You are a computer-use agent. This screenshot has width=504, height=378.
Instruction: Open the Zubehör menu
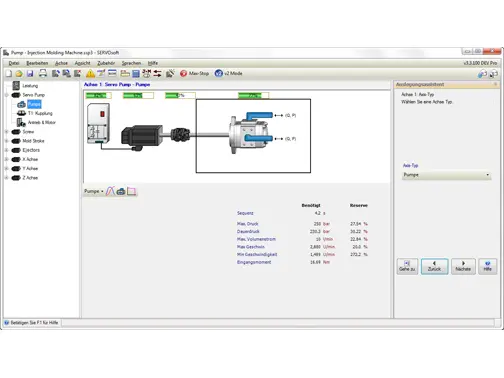pyautogui.click(x=106, y=63)
